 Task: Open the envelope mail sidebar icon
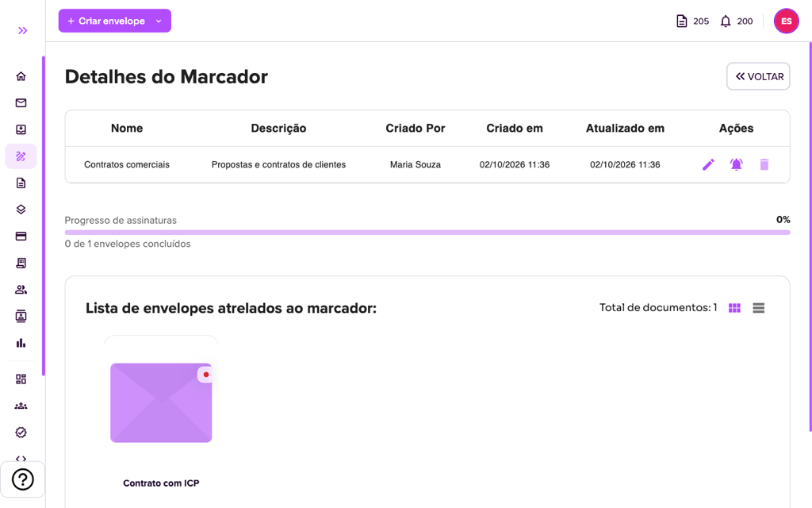[x=21, y=102]
